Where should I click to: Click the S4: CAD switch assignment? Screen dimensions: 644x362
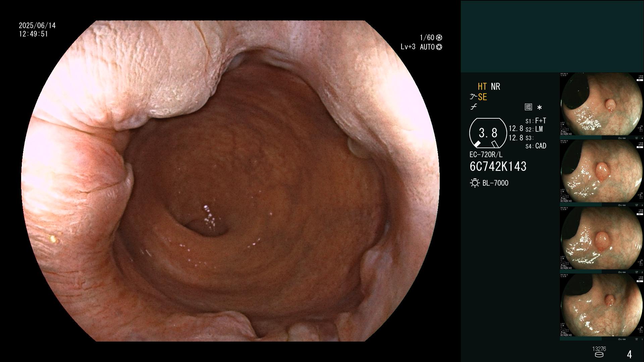point(536,146)
